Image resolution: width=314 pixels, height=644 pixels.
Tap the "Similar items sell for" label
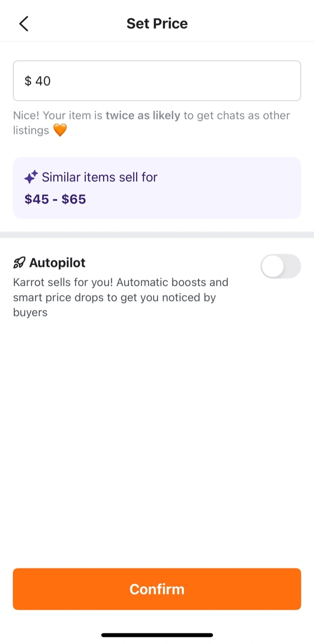pyautogui.click(x=99, y=178)
